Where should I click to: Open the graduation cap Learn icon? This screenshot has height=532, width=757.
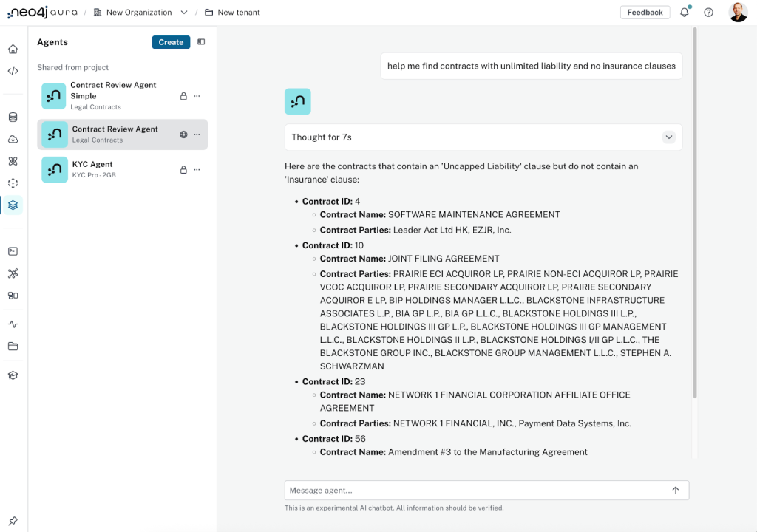(x=13, y=375)
